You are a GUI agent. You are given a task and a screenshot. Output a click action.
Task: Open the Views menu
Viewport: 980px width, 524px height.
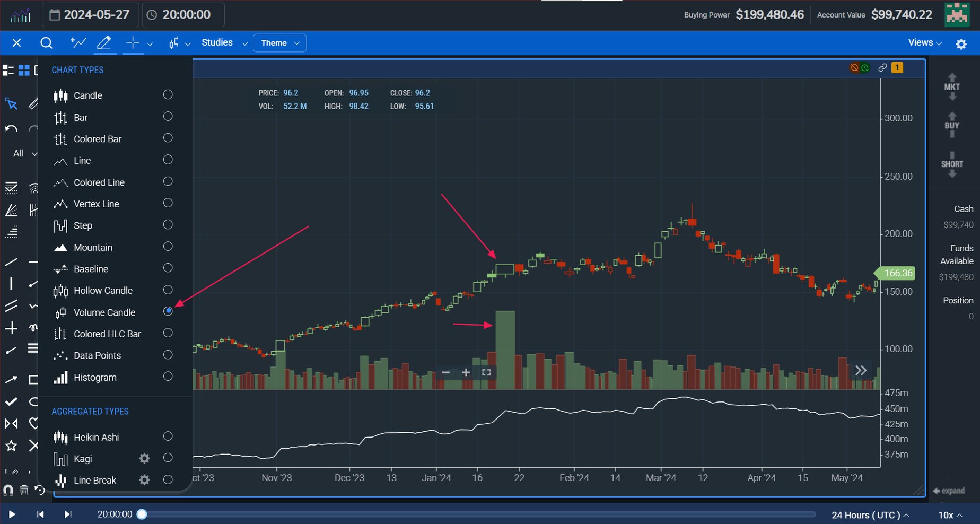923,42
